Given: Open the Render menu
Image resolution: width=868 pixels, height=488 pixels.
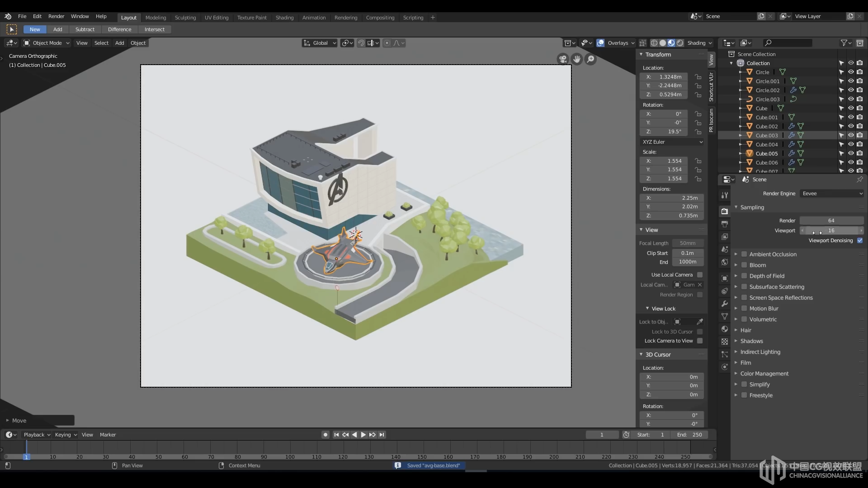Looking at the screenshot, I should coord(56,16).
